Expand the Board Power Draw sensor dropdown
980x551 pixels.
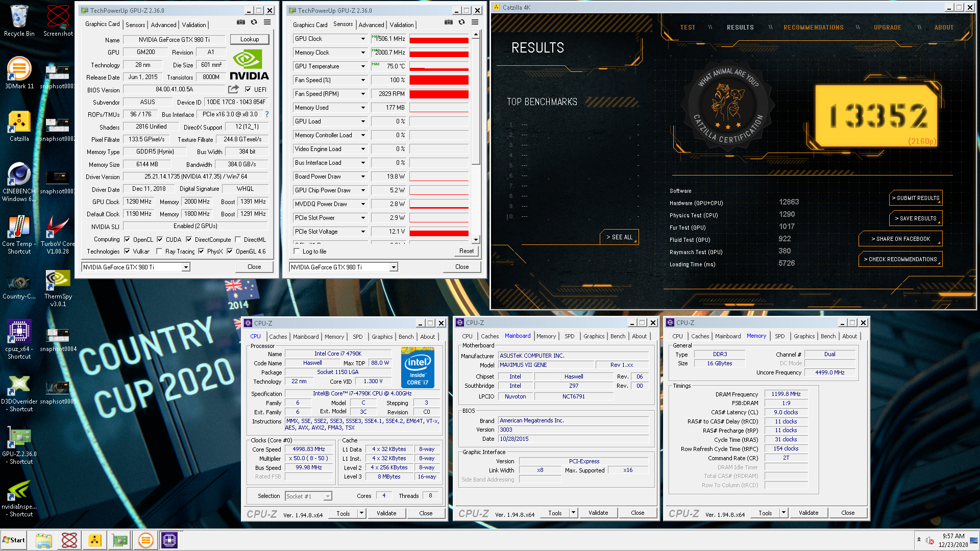point(363,177)
